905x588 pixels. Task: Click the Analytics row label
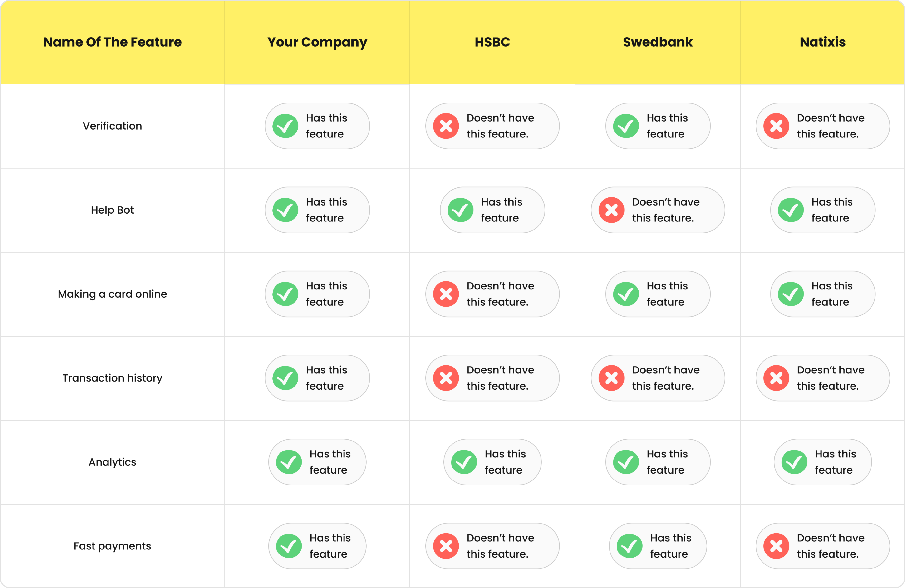coord(113,462)
